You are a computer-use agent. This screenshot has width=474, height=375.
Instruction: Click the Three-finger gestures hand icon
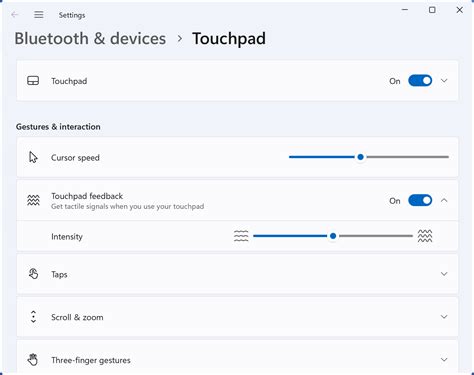33,360
